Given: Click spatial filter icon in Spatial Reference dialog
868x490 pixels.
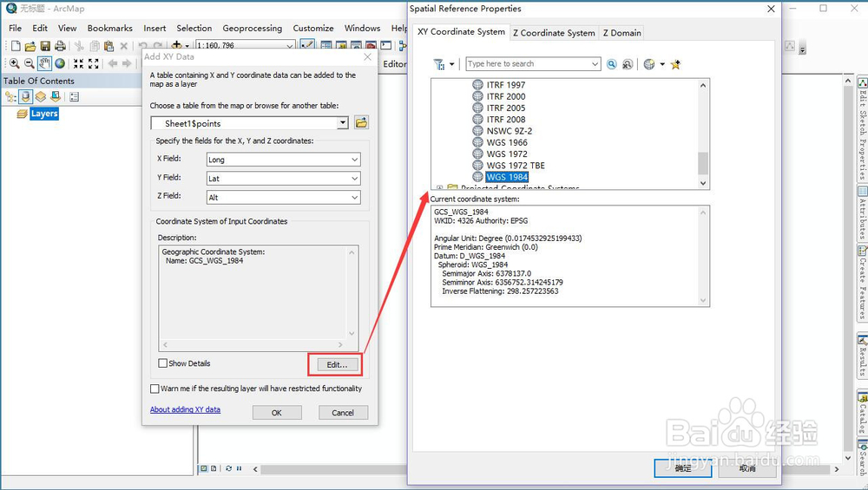Looking at the screenshot, I should pyautogui.click(x=439, y=64).
